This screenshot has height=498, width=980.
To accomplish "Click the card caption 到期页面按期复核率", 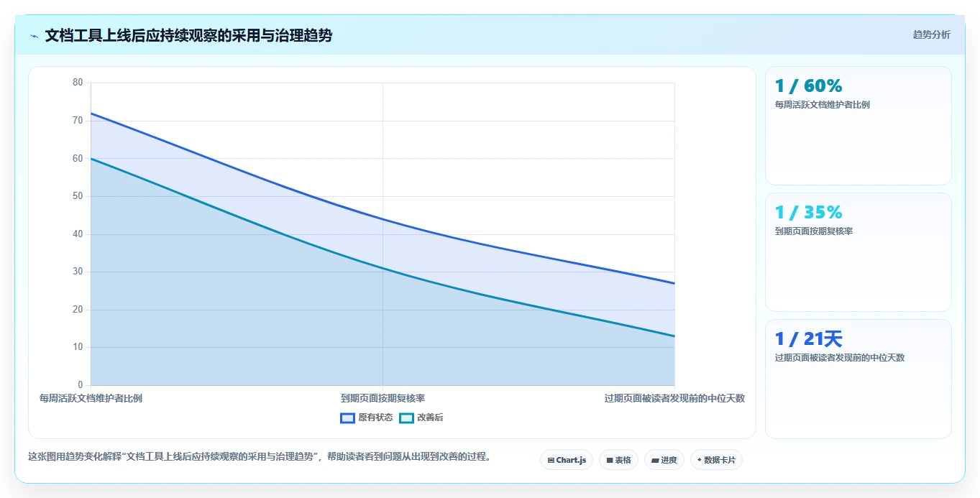I will (813, 231).
